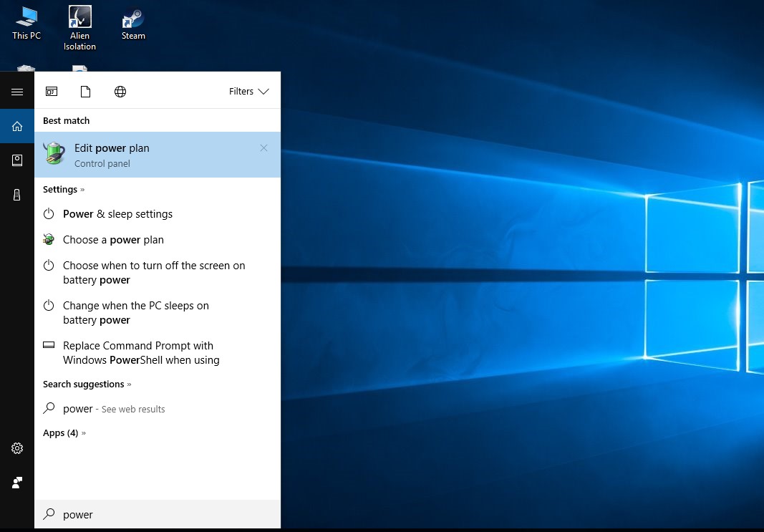This screenshot has height=532, width=764.
Task: Select the Home icon in sidebar
Action: click(x=17, y=126)
